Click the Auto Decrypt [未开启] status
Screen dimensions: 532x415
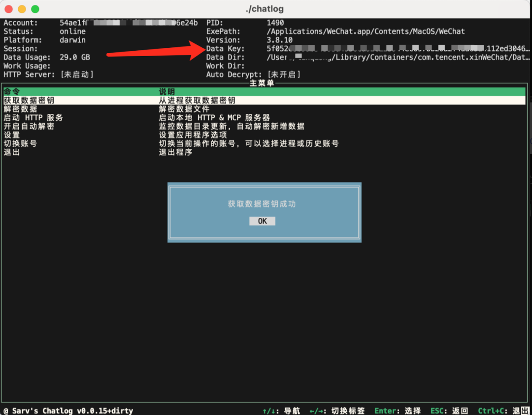[x=284, y=74]
